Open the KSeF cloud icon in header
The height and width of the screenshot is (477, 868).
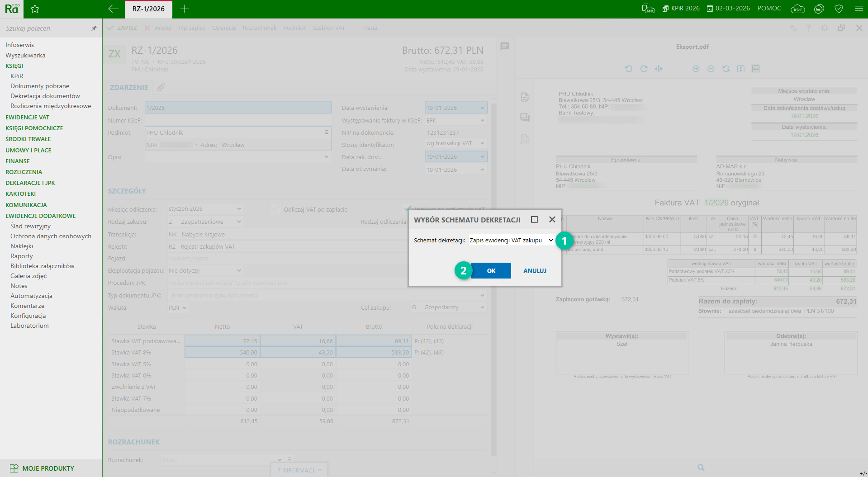797,9
